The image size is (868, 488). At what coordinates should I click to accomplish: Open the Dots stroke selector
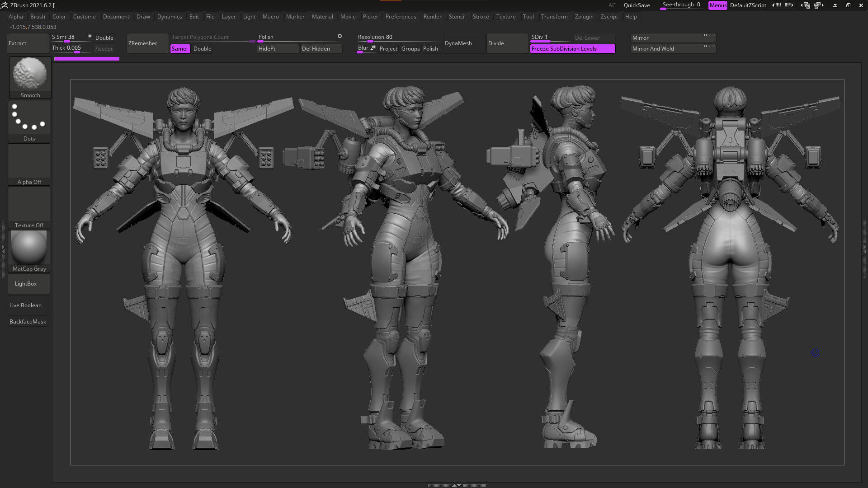29,121
